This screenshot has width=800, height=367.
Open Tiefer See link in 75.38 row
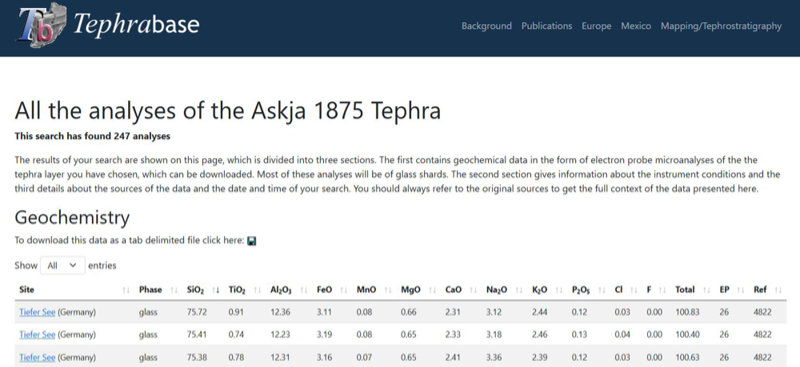click(37, 357)
